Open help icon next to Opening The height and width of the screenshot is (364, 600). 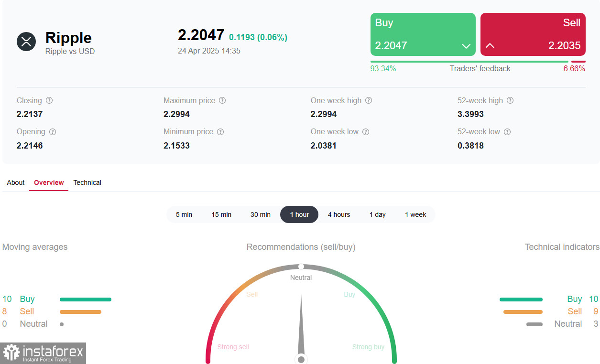(x=53, y=132)
